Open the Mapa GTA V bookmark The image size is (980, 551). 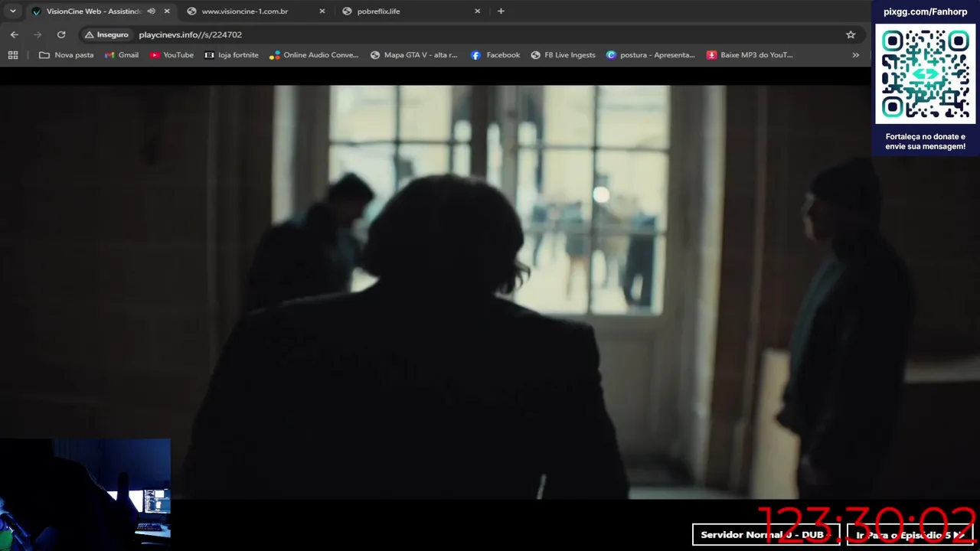[413, 55]
